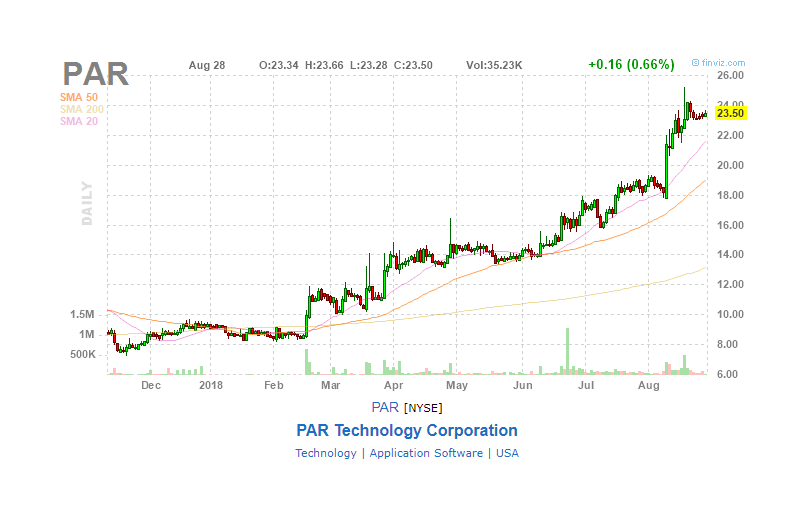The image size is (801, 512).
Task: Click the Jun month label on time axis
Action: [523, 386]
